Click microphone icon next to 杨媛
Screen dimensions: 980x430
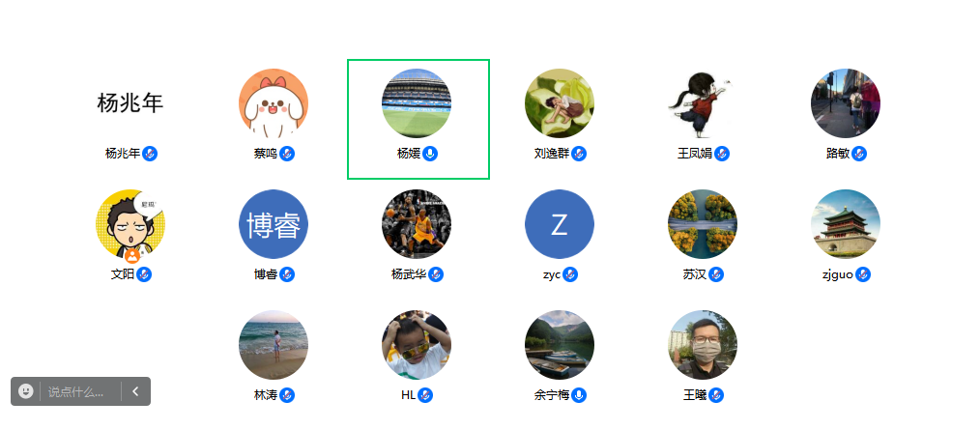[x=430, y=153]
